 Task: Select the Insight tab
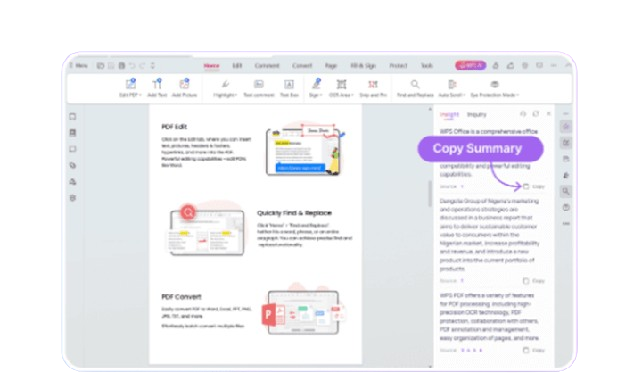pos(449,115)
